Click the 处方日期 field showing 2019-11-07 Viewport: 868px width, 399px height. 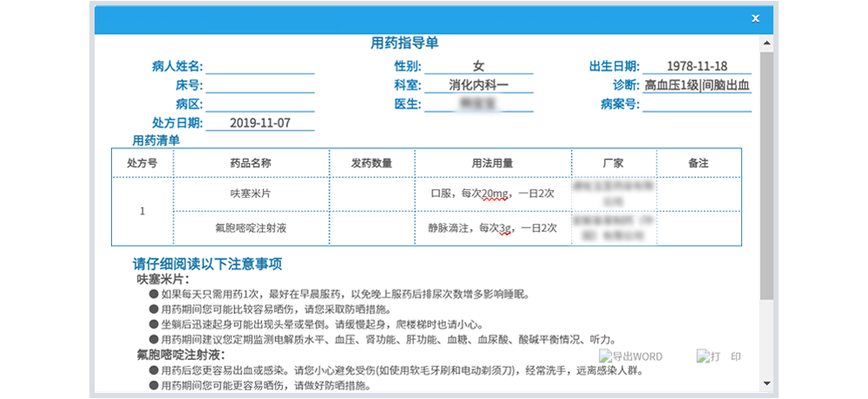pos(260,123)
